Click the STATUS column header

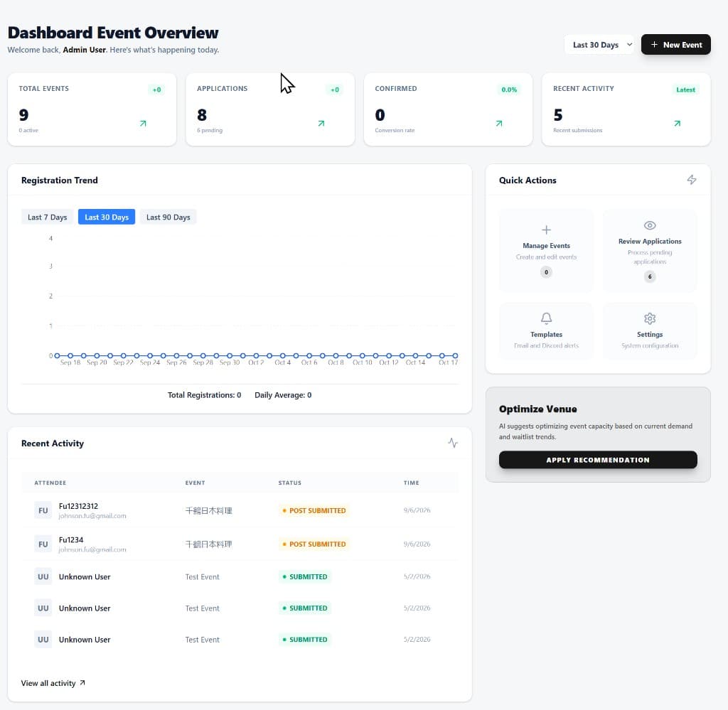click(290, 483)
